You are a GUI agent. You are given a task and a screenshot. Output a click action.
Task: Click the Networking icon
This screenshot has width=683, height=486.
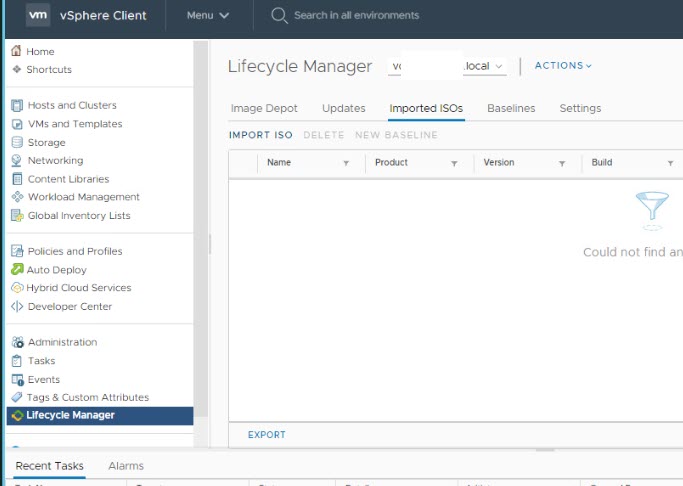pyautogui.click(x=17, y=160)
